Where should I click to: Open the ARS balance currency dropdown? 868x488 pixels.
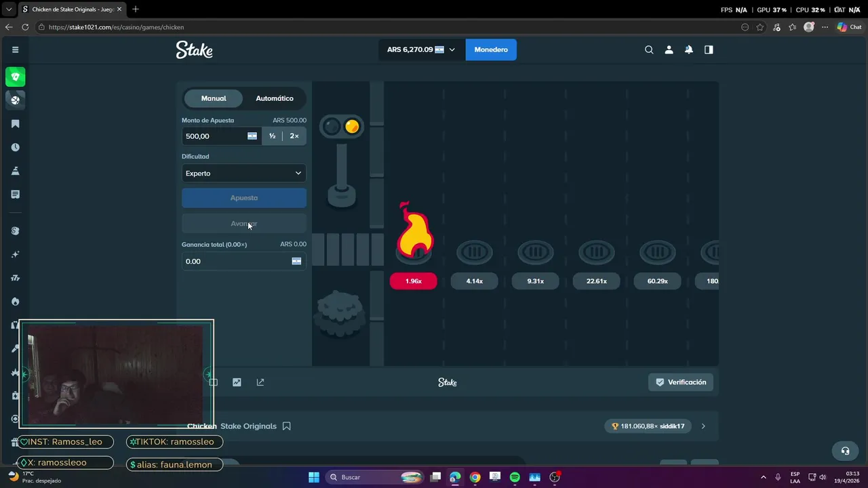coord(422,49)
